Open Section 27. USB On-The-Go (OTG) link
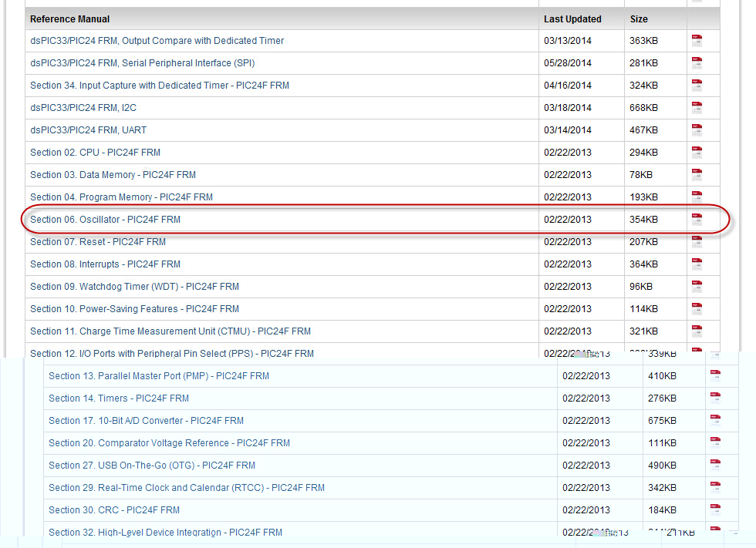 point(152,466)
